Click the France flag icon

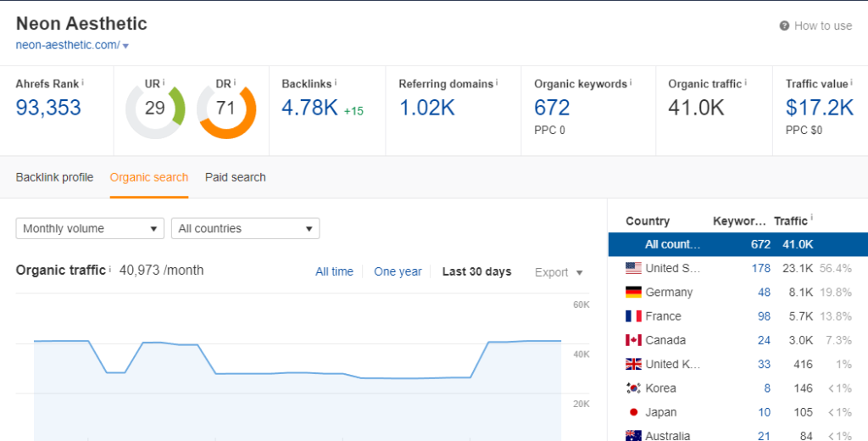click(x=633, y=316)
